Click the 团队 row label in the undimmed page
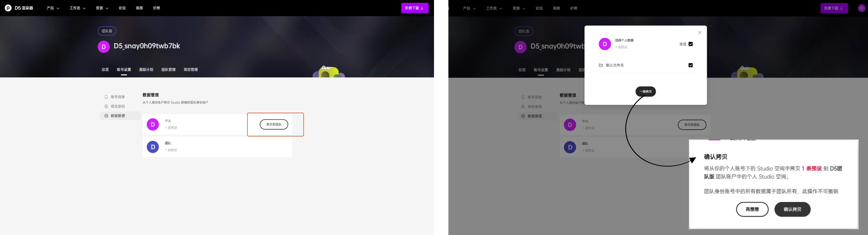The width and height of the screenshot is (868, 235). coord(168,143)
